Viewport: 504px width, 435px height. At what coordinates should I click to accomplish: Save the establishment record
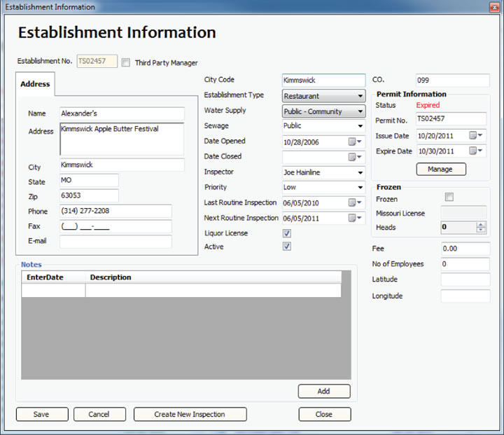(42, 415)
